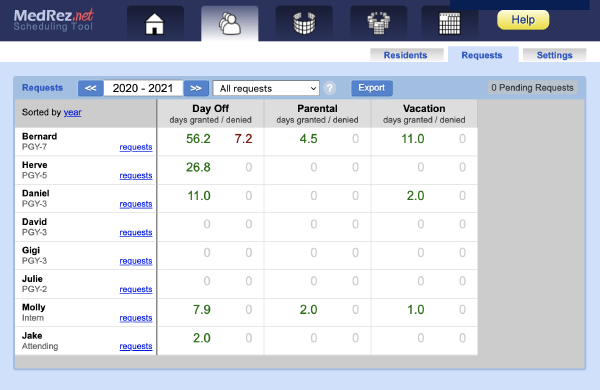
Task: Advance to next year with >> arrow
Action: [x=196, y=88]
